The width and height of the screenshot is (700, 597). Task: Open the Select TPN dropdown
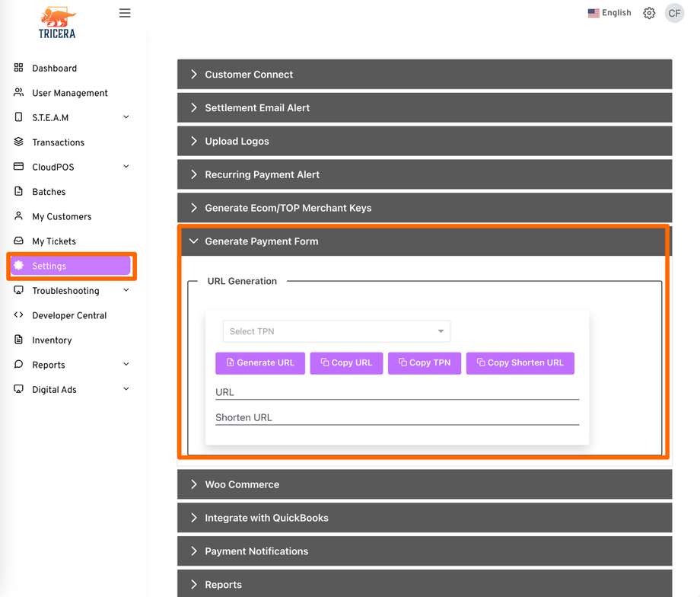tap(336, 331)
